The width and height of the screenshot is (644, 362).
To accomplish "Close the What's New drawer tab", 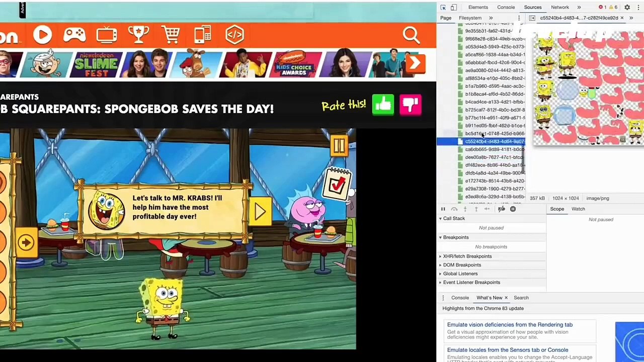I will (x=506, y=298).
